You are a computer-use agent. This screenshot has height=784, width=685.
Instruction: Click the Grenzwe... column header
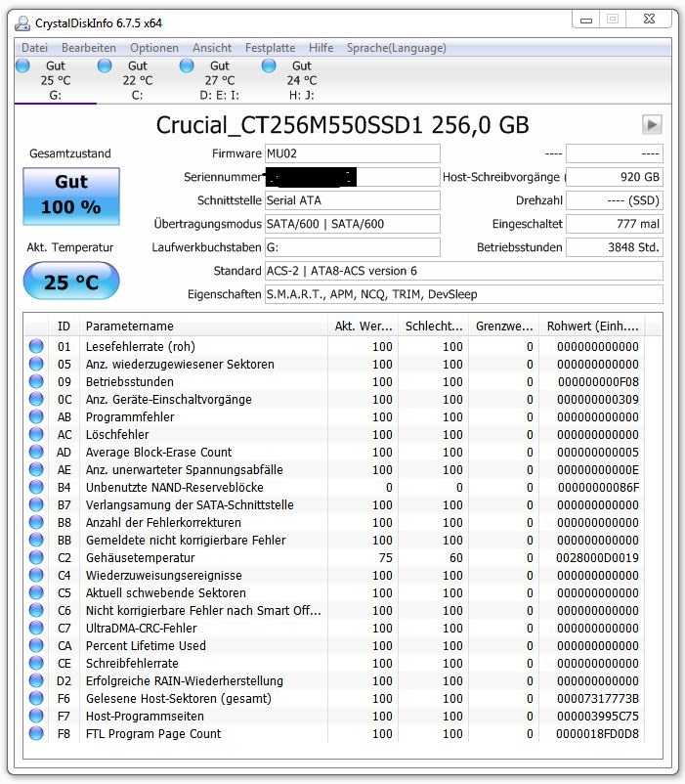coord(503,326)
